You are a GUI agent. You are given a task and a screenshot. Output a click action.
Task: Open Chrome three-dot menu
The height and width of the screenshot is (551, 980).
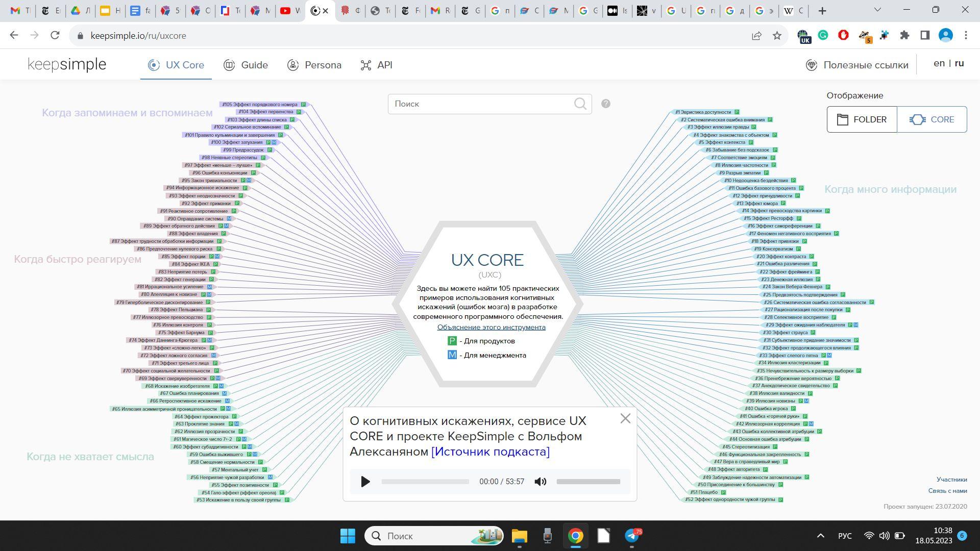[x=965, y=35]
